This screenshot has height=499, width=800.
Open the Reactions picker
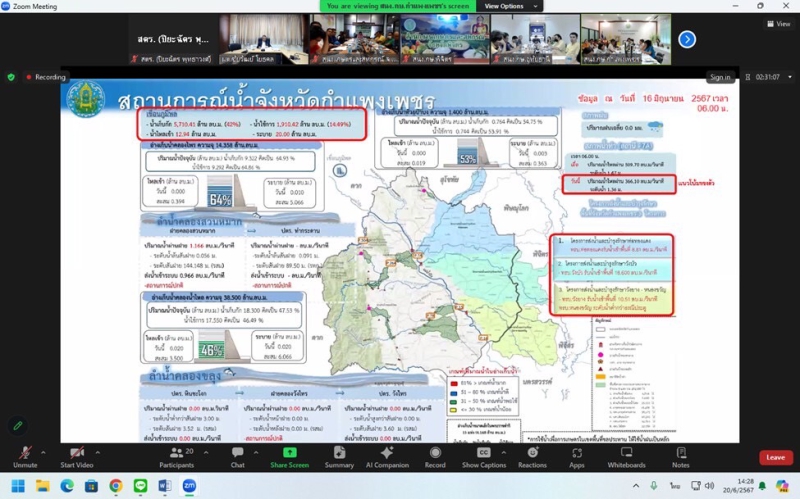pyautogui.click(x=532, y=455)
